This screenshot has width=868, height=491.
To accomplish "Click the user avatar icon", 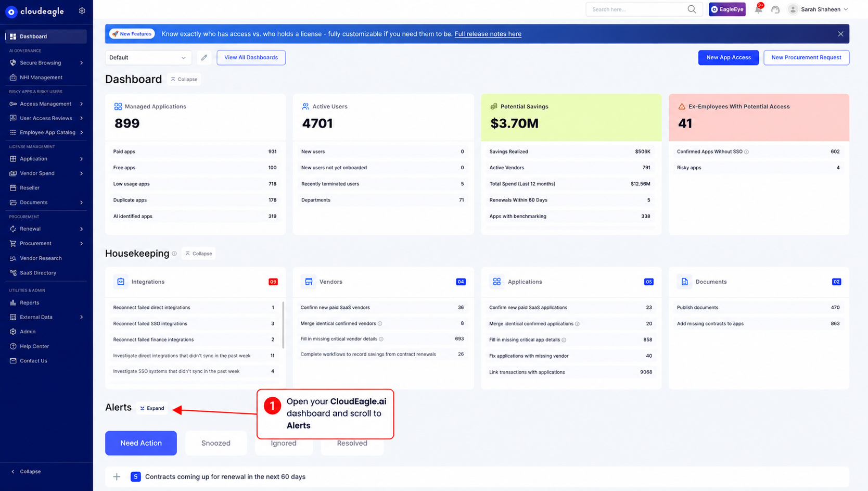I will coord(793,9).
